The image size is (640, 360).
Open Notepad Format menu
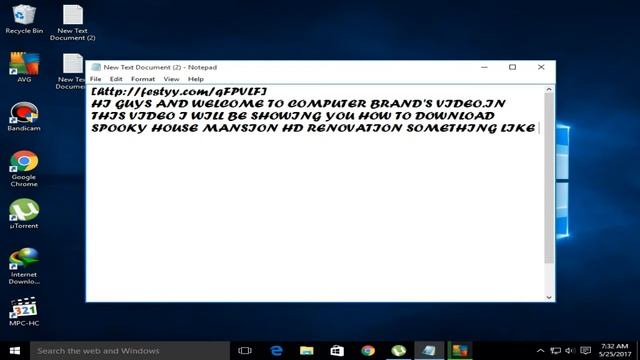click(x=143, y=79)
